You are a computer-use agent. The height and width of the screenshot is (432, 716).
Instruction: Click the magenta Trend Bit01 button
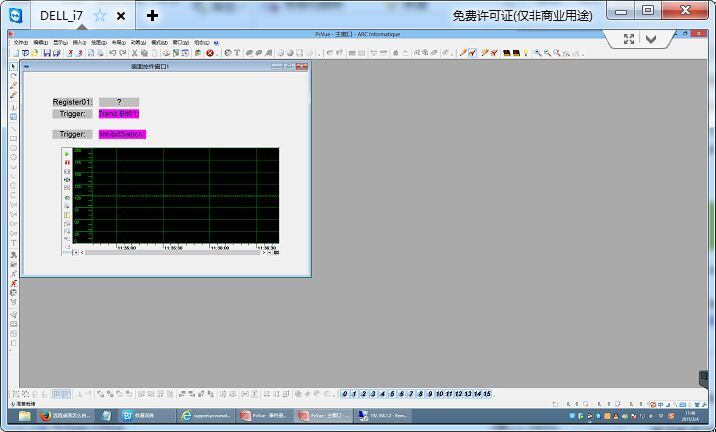coord(119,114)
